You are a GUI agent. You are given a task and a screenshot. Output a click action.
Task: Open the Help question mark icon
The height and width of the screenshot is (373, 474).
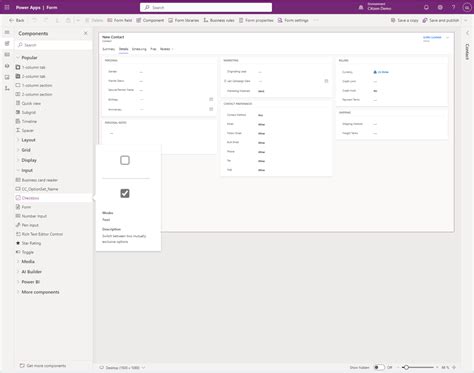click(453, 7)
